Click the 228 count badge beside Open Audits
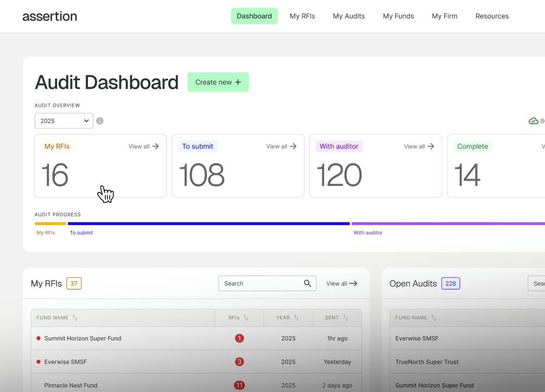Screen dimensions: 545x392 pos(451,284)
